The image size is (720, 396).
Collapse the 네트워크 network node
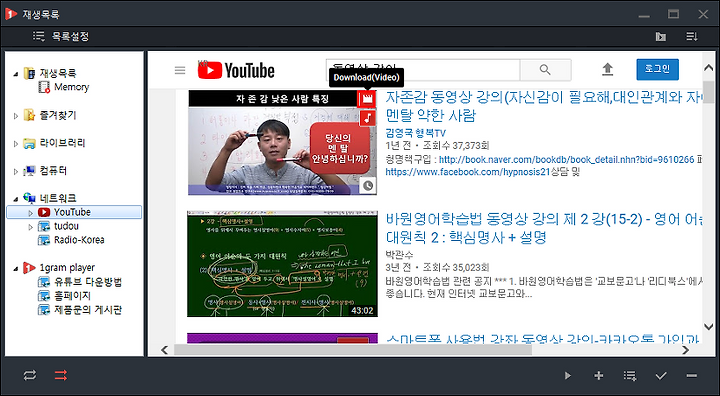pyautogui.click(x=16, y=199)
